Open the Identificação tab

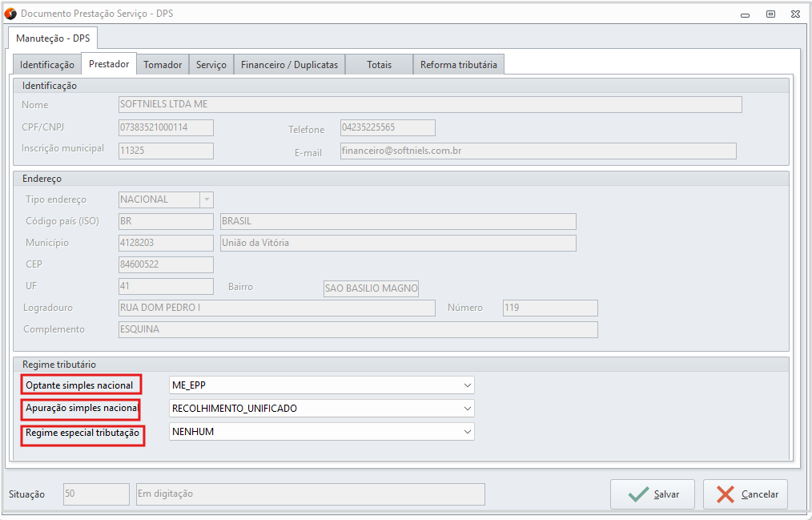pyautogui.click(x=47, y=65)
